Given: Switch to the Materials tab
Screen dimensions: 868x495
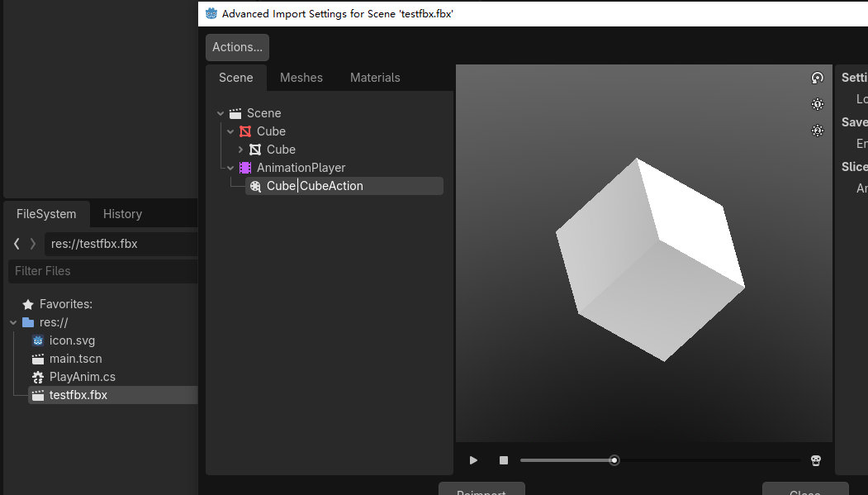Looking at the screenshot, I should 375,78.
